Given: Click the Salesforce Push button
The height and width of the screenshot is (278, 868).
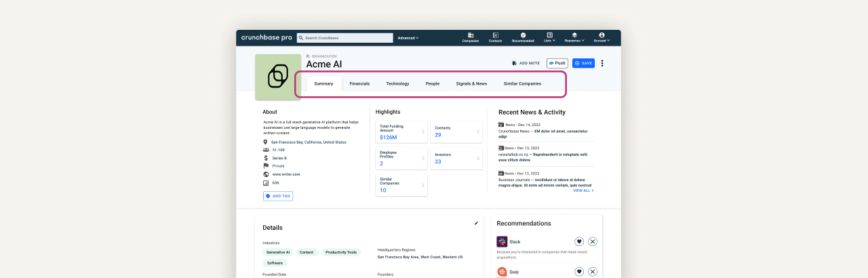Looking at the screenshot, I should point(557,63).
